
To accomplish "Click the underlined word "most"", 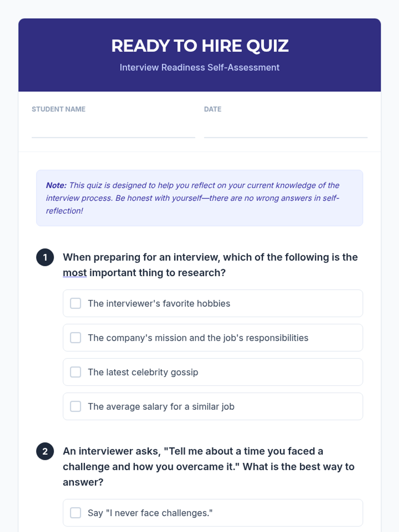I will click(75, 273).
